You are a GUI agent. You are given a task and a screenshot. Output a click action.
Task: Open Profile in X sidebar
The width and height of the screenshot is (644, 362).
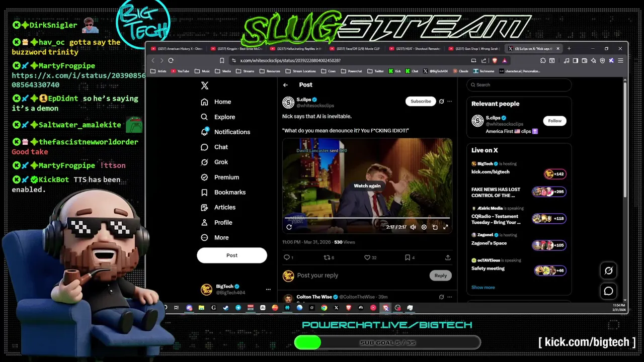[x=216, y=222]
